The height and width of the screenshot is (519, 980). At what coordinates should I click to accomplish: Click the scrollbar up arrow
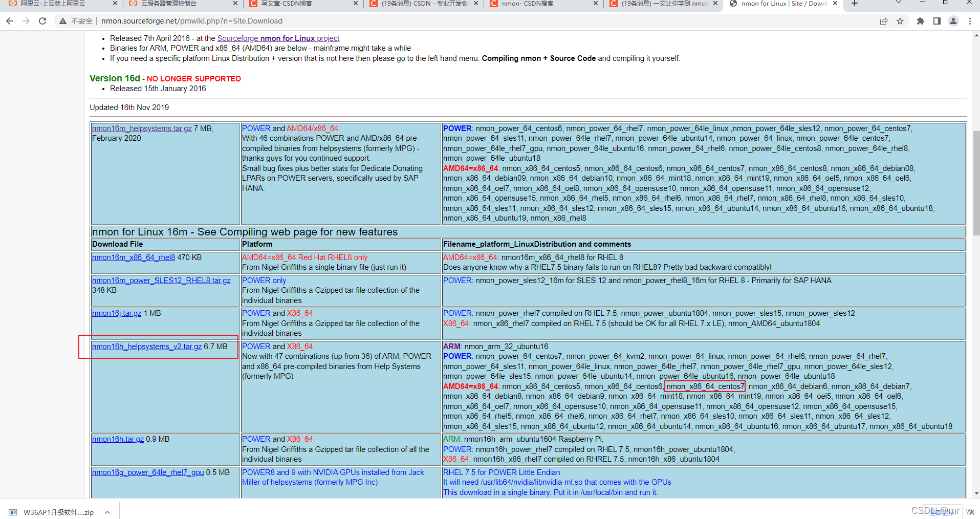pyautogui.click(x=976, y=35)
